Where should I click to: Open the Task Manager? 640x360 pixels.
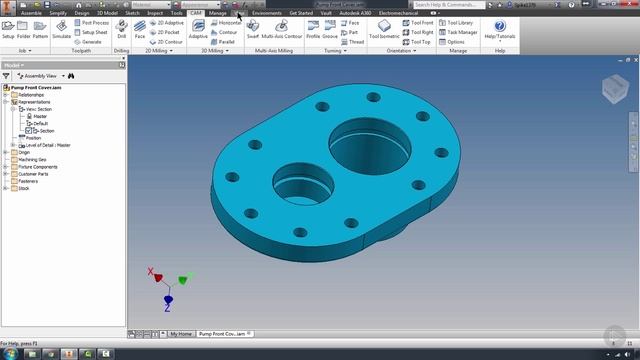point(458,32)
